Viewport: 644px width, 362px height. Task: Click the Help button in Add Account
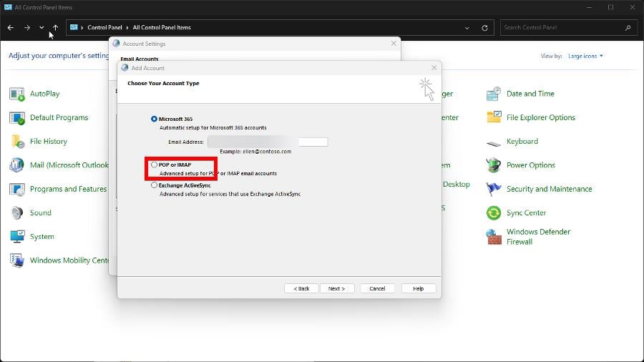click(x=418, y=288)
